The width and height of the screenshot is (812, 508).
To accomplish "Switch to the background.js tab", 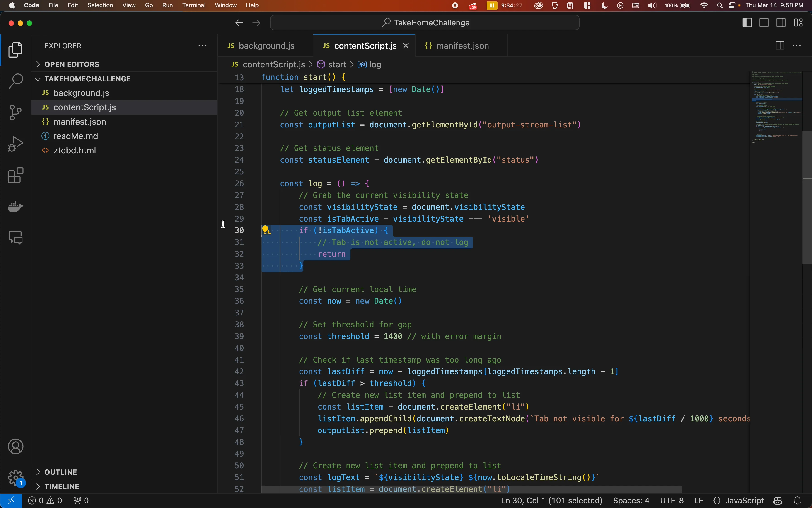I will pos(265,46).
